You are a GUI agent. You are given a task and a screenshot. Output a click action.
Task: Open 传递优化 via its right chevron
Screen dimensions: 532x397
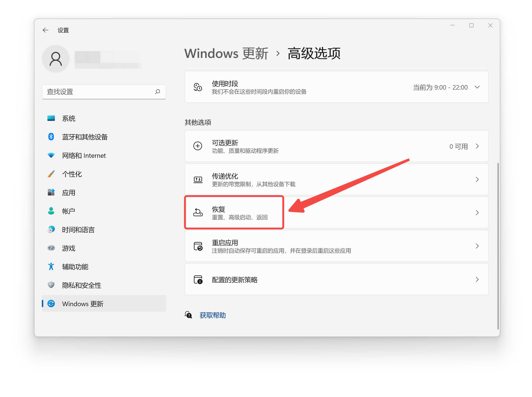(x=477, y=179)
